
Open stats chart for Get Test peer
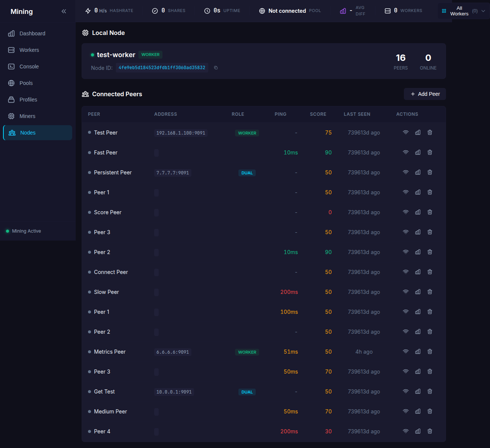pos(418,392)
